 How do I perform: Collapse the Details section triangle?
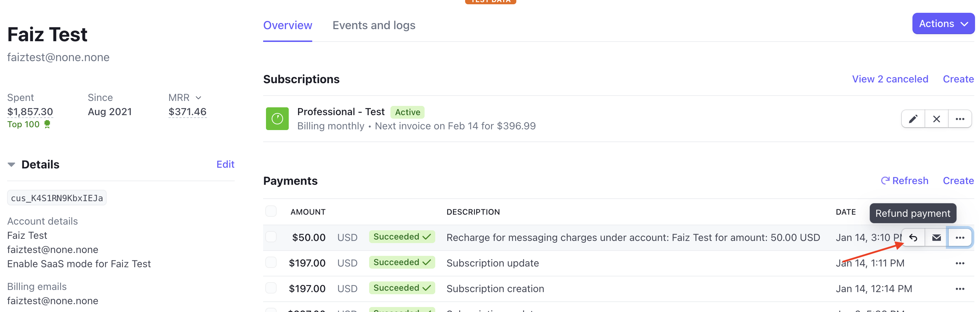coord(11,165)
